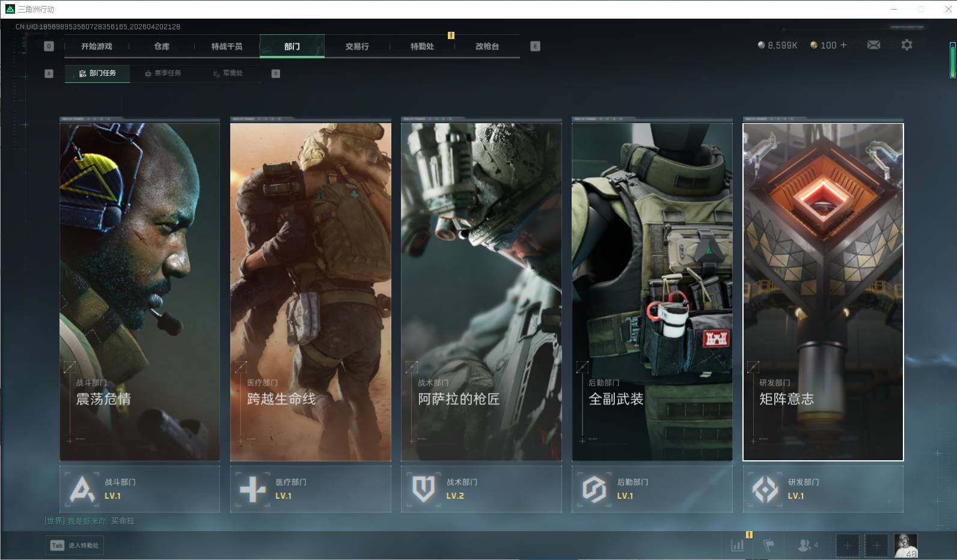Open the 震荡危情 department card

139,292
